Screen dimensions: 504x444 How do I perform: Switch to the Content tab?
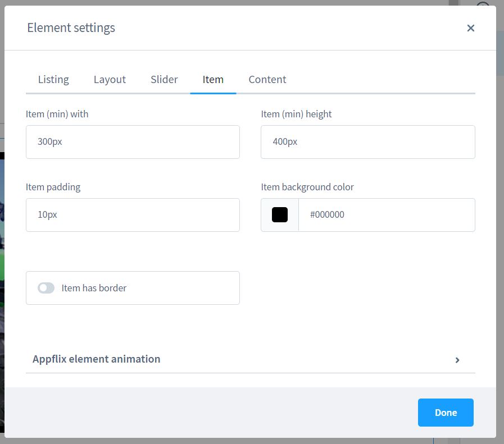267,79
